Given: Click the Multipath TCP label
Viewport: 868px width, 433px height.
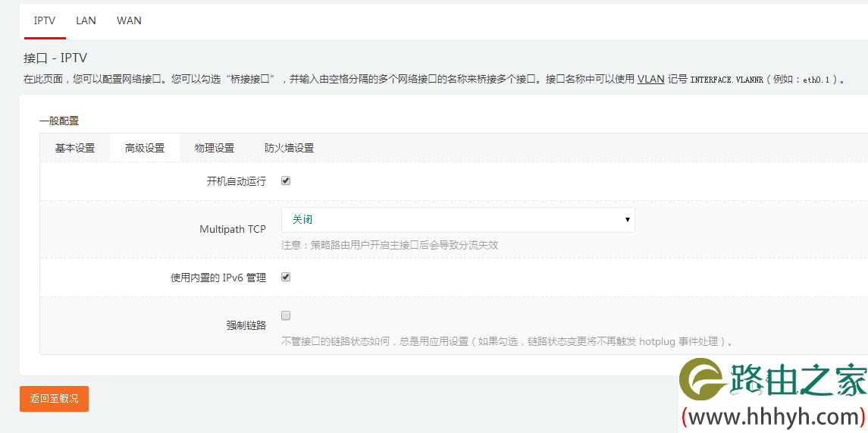Looking at the screenshot, I should point(233,229).
